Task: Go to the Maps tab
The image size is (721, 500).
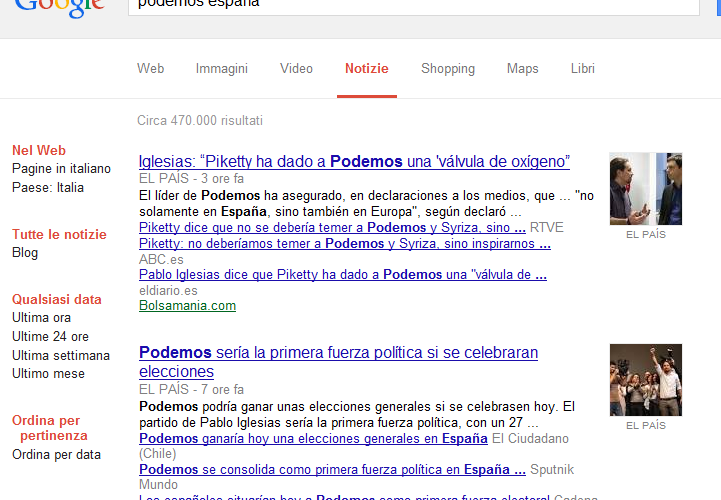Action: point(522,69)
